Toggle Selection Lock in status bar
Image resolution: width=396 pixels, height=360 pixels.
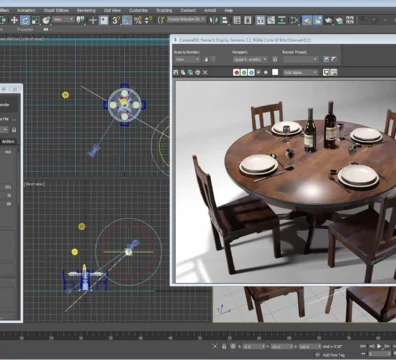click(224, 346)
